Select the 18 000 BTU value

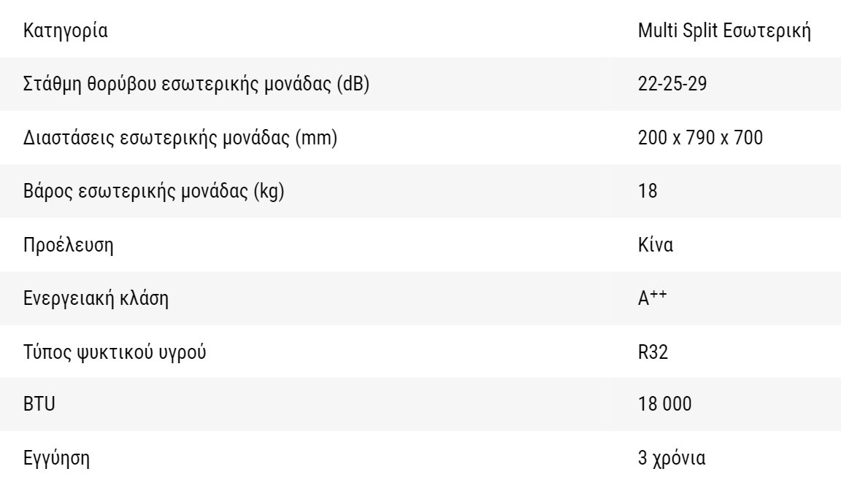click(x=664, y=404)
